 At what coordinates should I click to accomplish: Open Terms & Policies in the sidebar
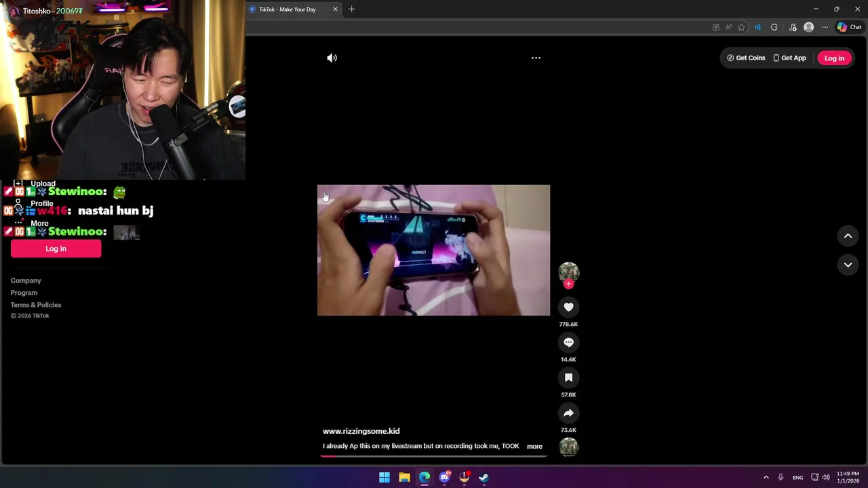pyautogui.click(x=36, y=305)
